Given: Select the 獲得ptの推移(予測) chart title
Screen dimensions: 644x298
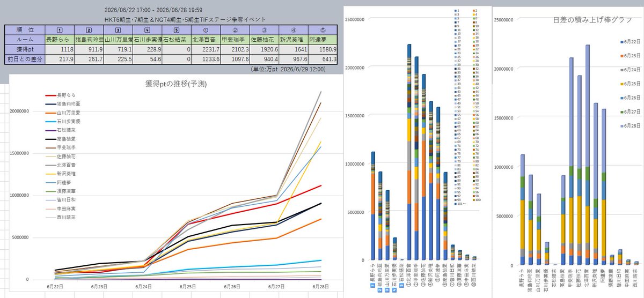Looking at the screenshot, I should click(x=176, y=84).
